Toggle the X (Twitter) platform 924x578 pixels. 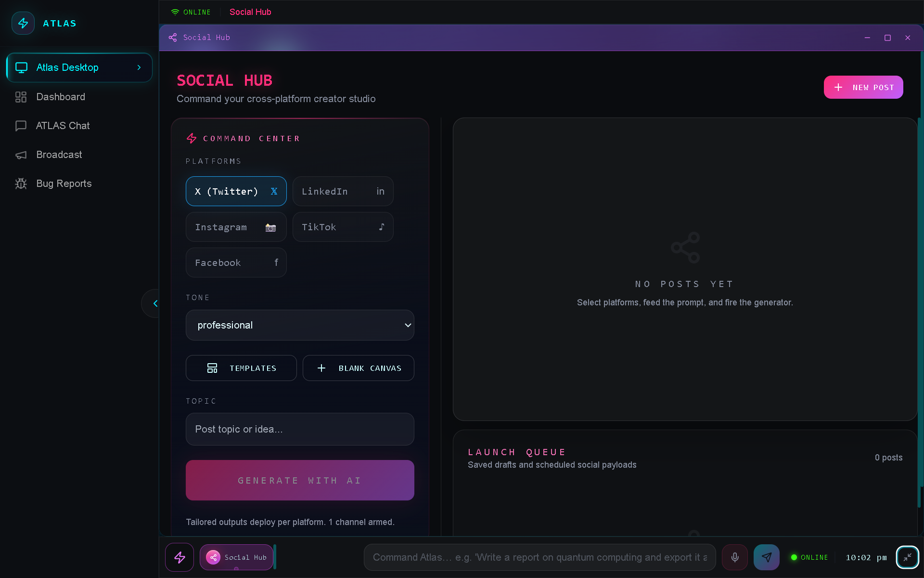(236, 191)
